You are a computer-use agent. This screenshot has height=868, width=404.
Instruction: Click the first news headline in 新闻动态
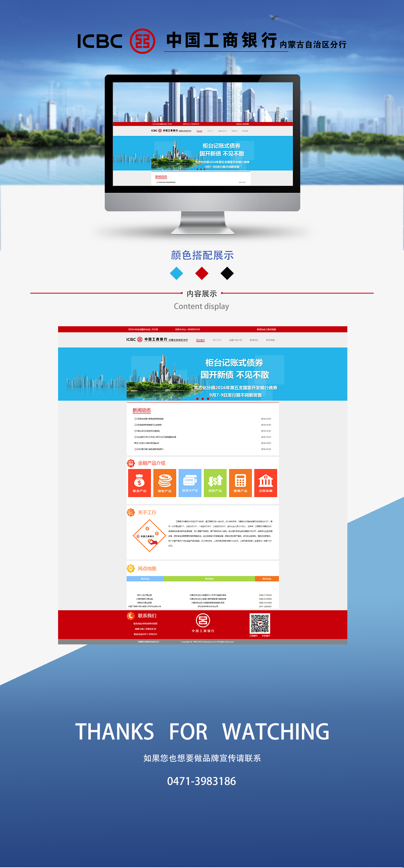click(149, 419)
